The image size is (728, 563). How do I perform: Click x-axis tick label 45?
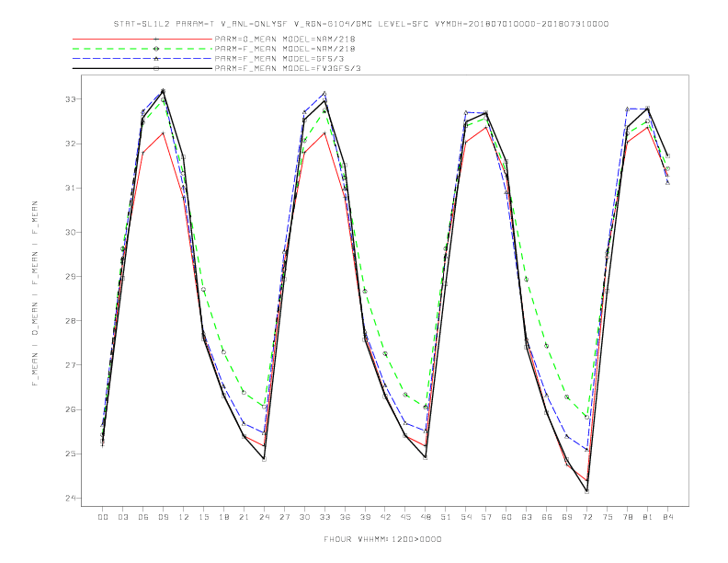pyautogui.click(x=405, y=517)
